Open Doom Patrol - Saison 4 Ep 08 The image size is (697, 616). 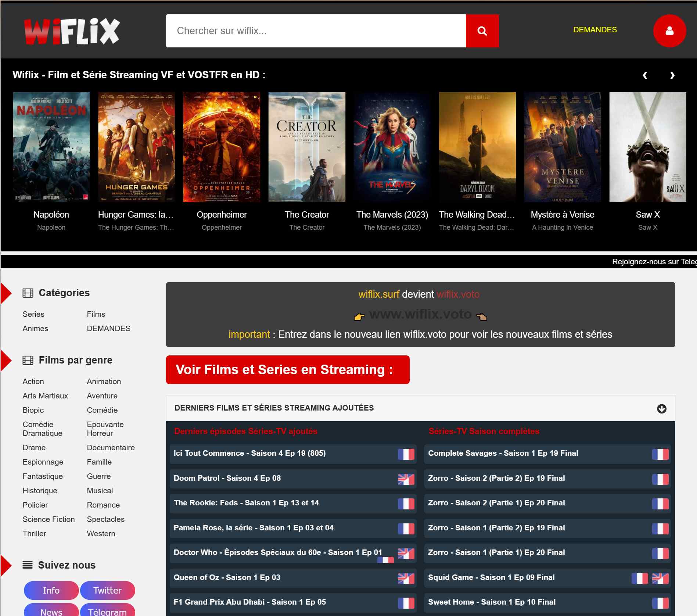click(x=227, y=478)
